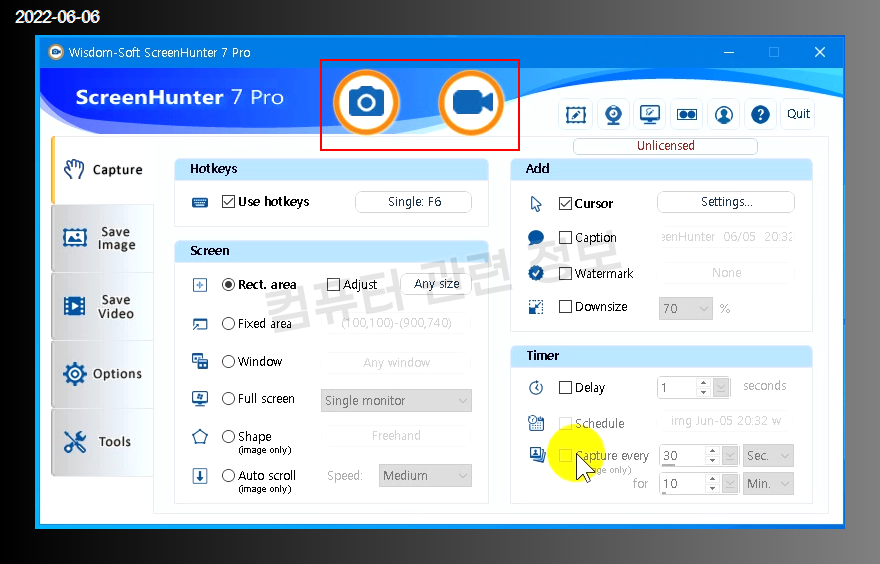The width and height of the screenshot is (880, 564).
Task: Switch to the Save Image tab
Action: point(103,239)
